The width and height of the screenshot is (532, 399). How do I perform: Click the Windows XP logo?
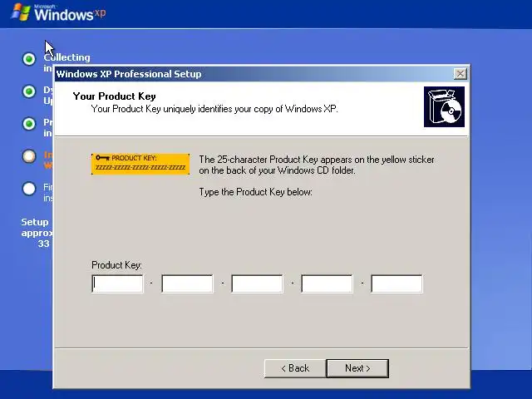click(58, 13)
